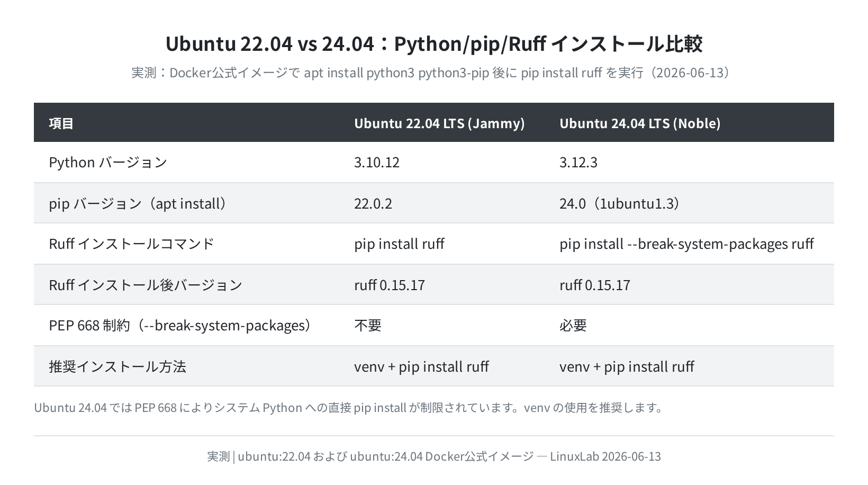Click the 'pip install --break-system-packages ruff' cell

point(686,244)
